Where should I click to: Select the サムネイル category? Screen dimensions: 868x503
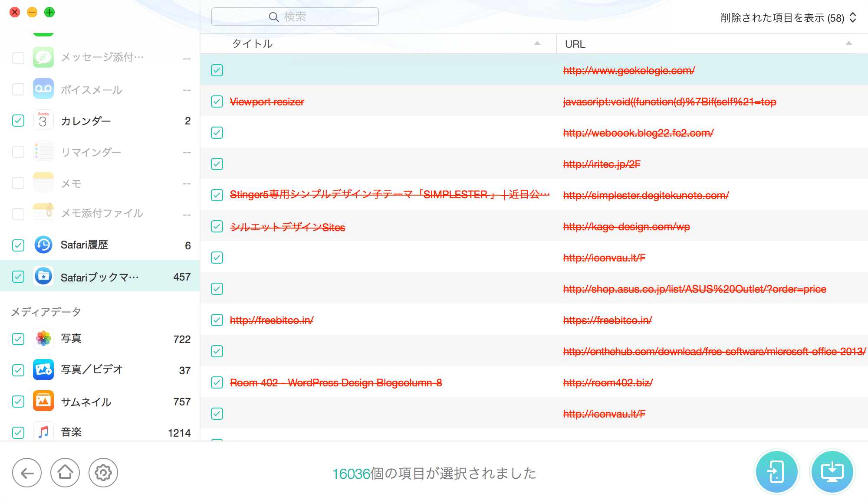[100, 402]
